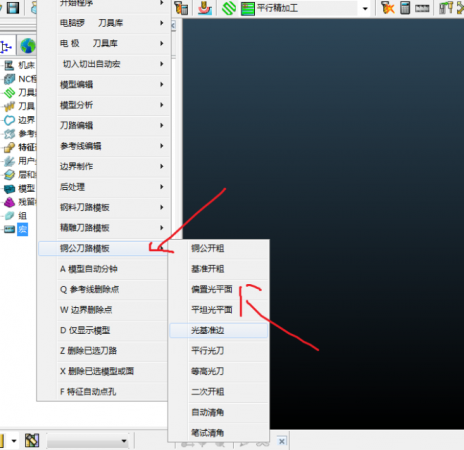Screen dimensions: 464x450
Task: Click the ruler measure icon in toolbar
Action: coord(422,9)
